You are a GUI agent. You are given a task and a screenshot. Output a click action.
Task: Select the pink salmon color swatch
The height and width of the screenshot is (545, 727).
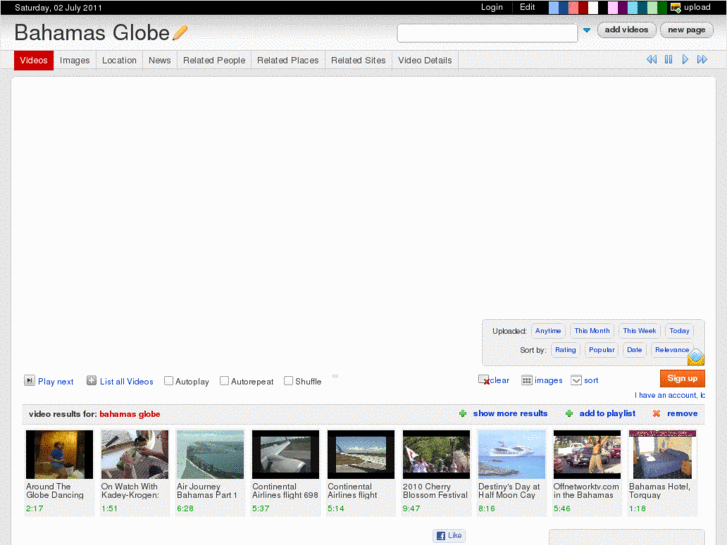click(x=573, y=7)
